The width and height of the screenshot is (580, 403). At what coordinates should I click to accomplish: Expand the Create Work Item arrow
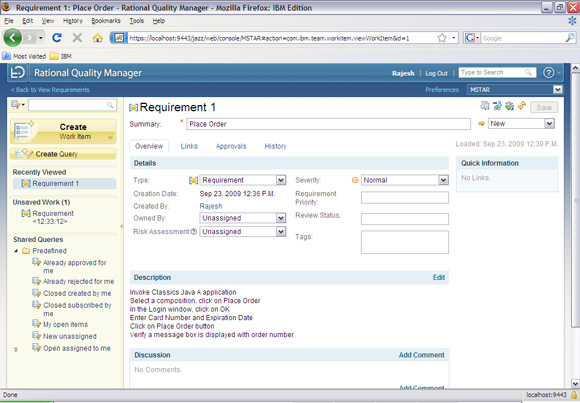point(110,138)
